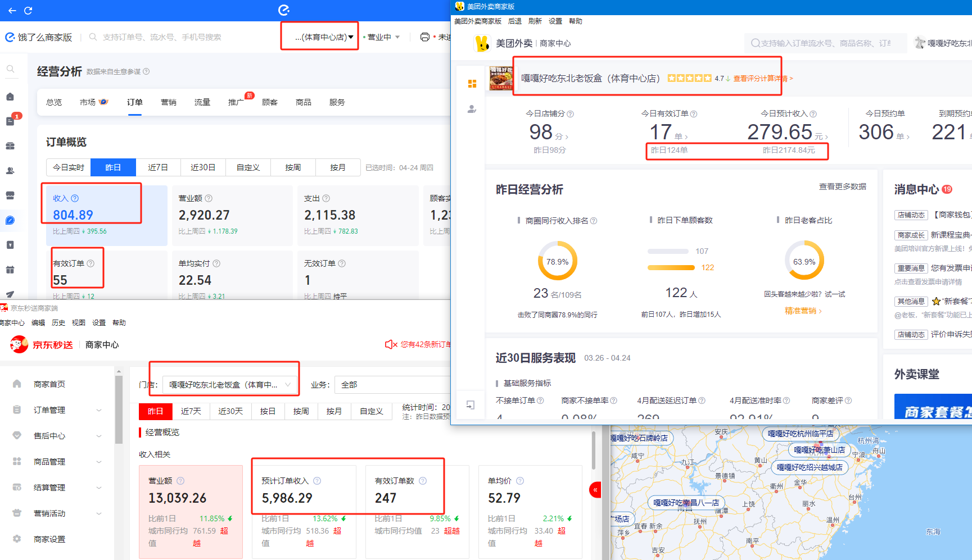Viewport: 972px width, 560px height.
Task: Show help for 无效订单 metric
Action: pos(342,263)
